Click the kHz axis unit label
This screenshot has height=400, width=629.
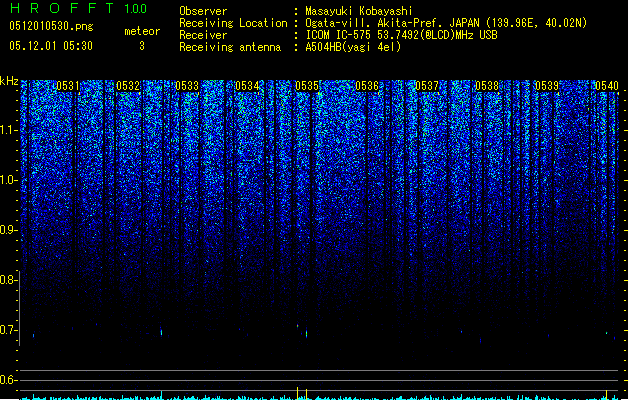tap(9, 81)
